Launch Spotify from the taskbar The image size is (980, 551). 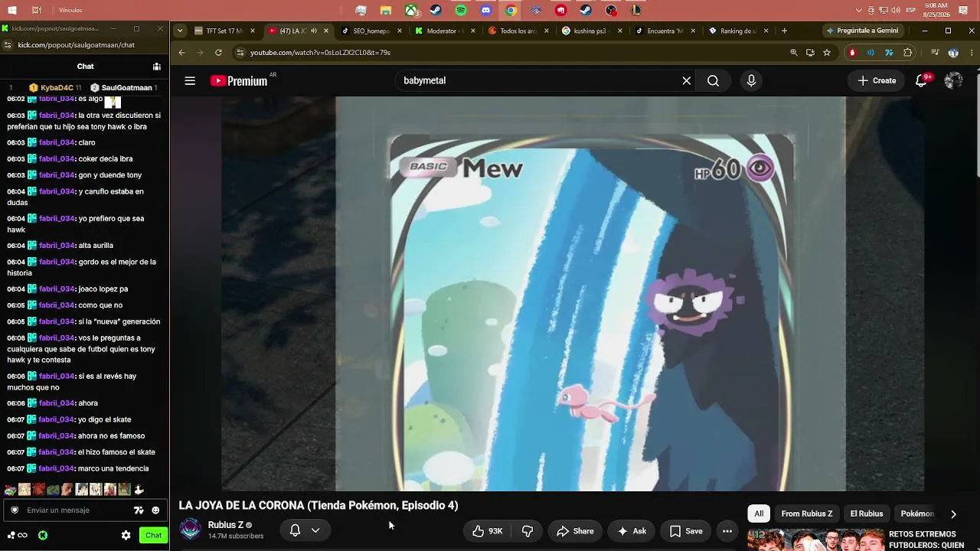pos(461,10)
